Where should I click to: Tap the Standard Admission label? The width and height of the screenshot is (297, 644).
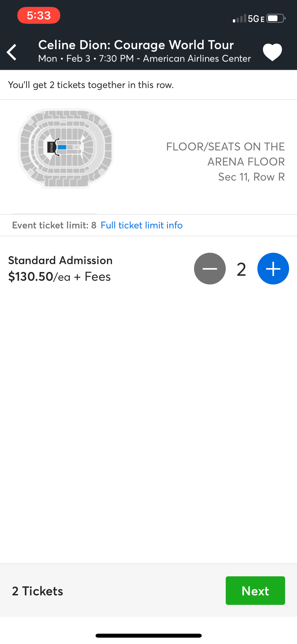tap(60, 260)
